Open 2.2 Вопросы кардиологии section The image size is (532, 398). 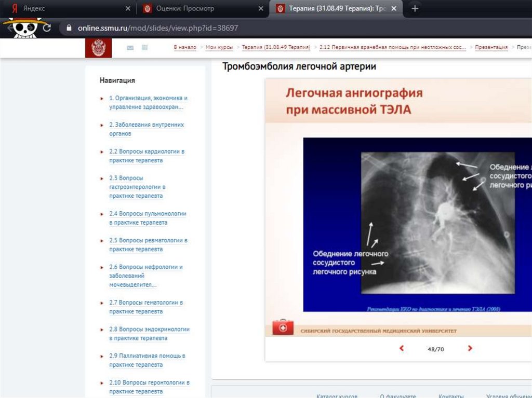point(147,156)
